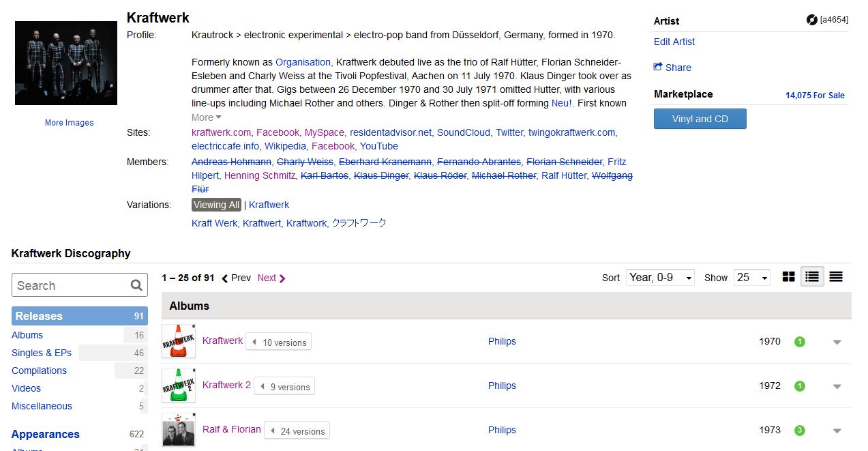Click the More Images link
Image resolution: width=868 pixels, height=451 pixels.
[x=69, y=123]
